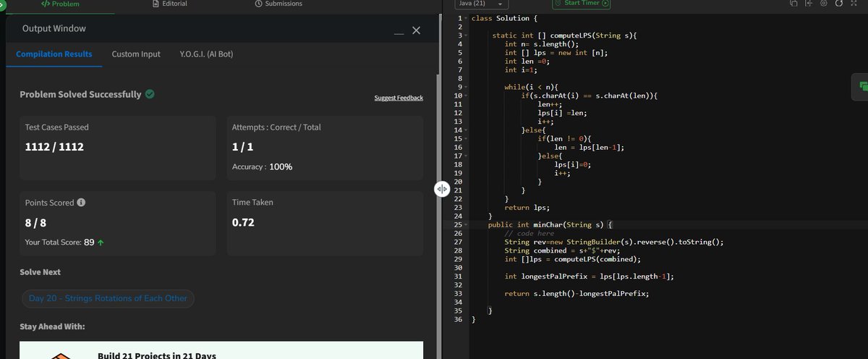Collapse code fold arrow at line 1

pos(466,17)
